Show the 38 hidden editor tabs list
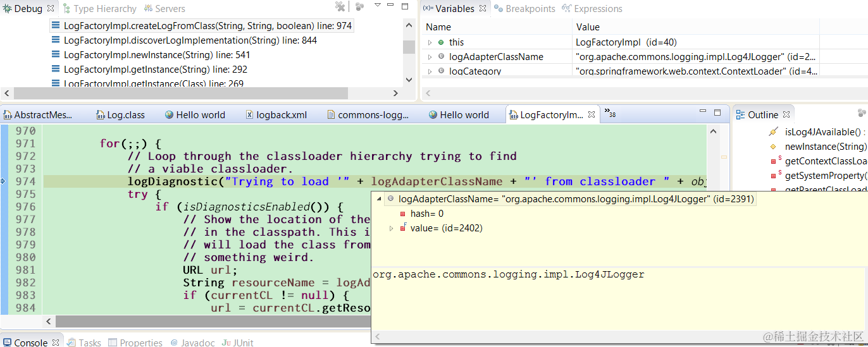The image size is (868, 347). tap(610, 113)
